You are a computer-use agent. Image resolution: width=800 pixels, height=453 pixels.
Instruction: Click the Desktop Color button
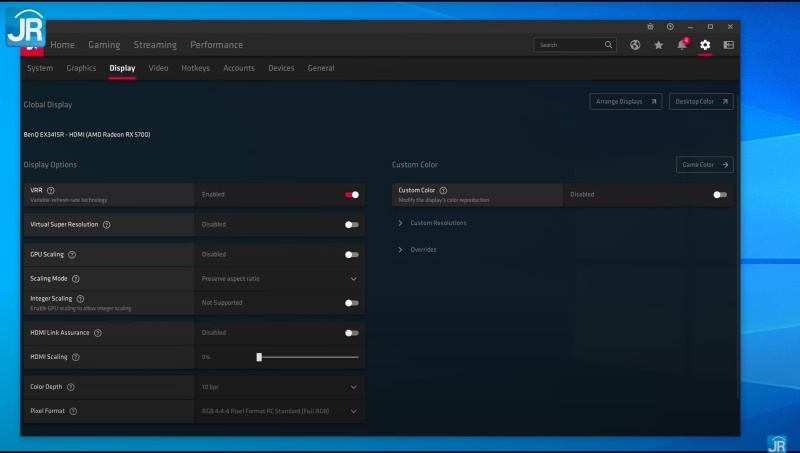click(700, 102)
